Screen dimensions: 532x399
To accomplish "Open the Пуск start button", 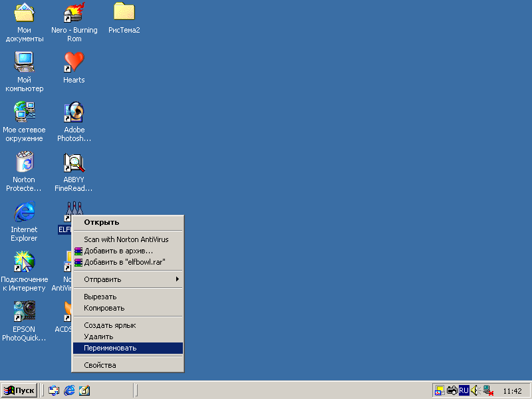I will (19, 390).
